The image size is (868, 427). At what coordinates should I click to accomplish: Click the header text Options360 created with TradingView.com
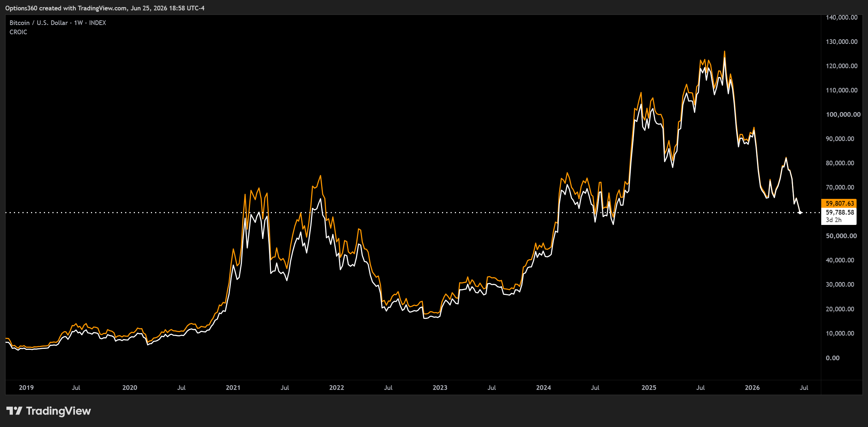(66, 8)
